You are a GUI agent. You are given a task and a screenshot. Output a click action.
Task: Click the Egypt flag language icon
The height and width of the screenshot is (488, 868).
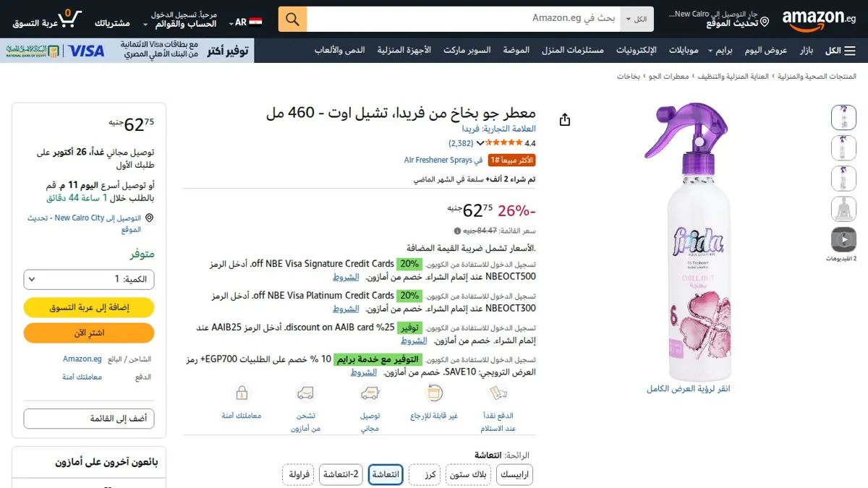(x=256, y=22)
